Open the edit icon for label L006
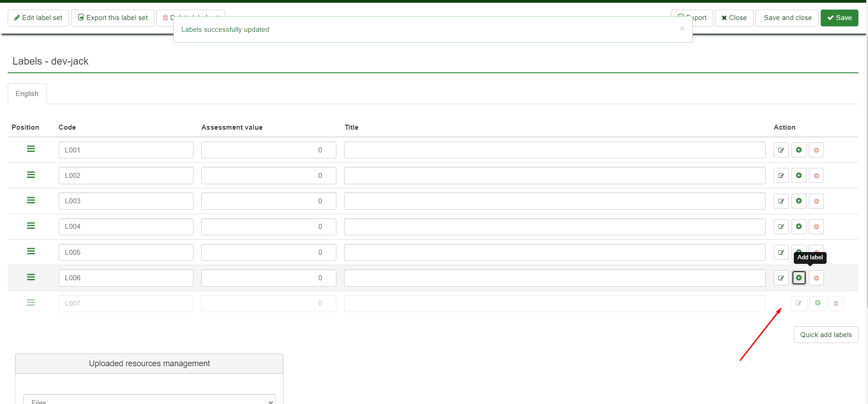 (x=781, y=278)
